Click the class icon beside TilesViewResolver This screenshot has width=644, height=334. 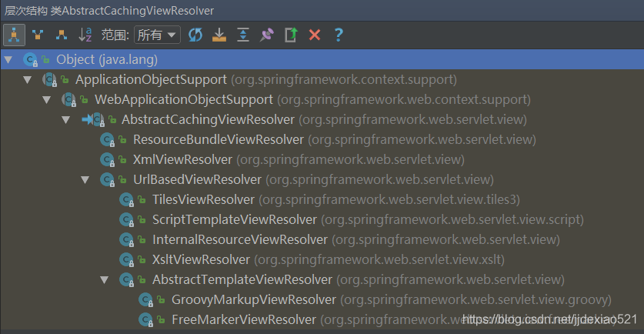tap(126, 199)
